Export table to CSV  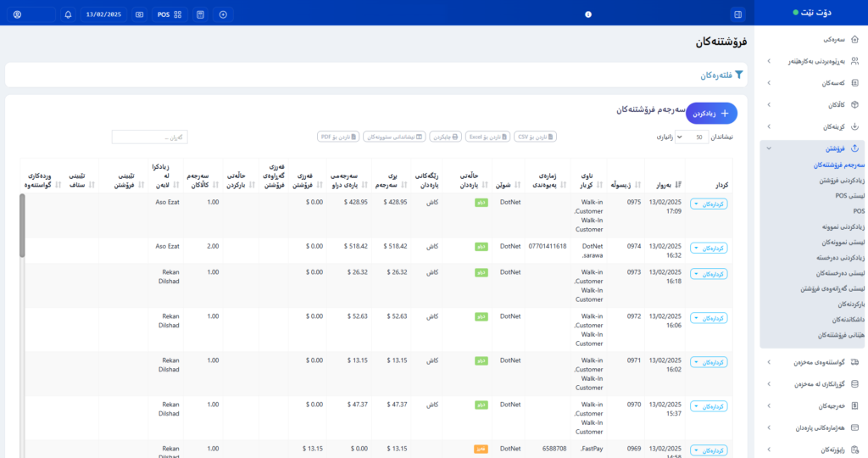click(535, 137)
